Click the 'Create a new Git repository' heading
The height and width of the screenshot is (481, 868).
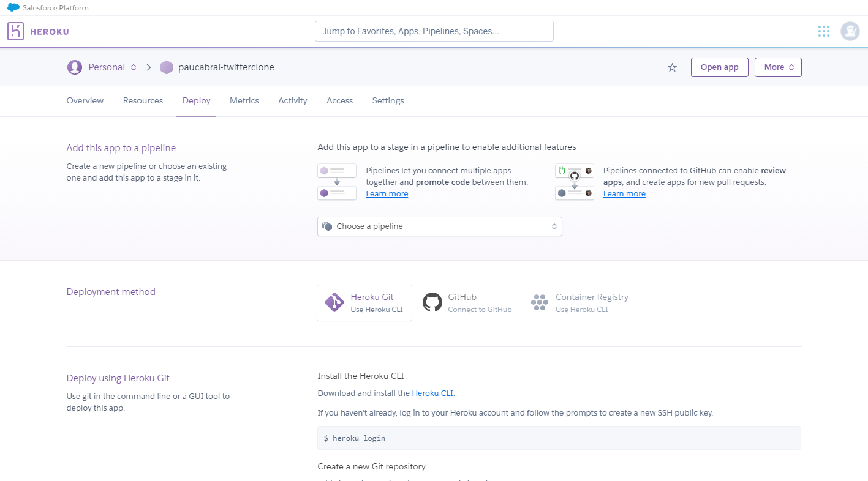[x=371, y=466]
